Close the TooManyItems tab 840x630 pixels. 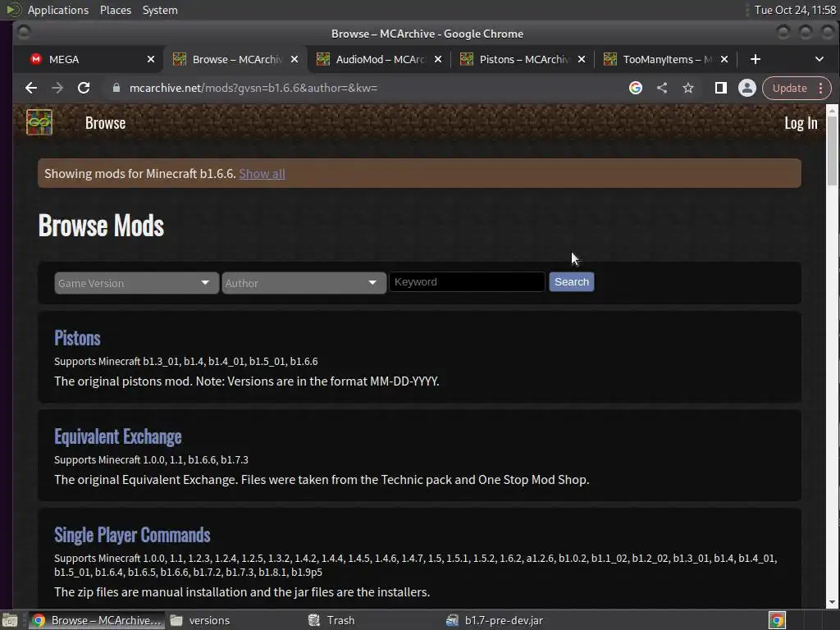724,59
